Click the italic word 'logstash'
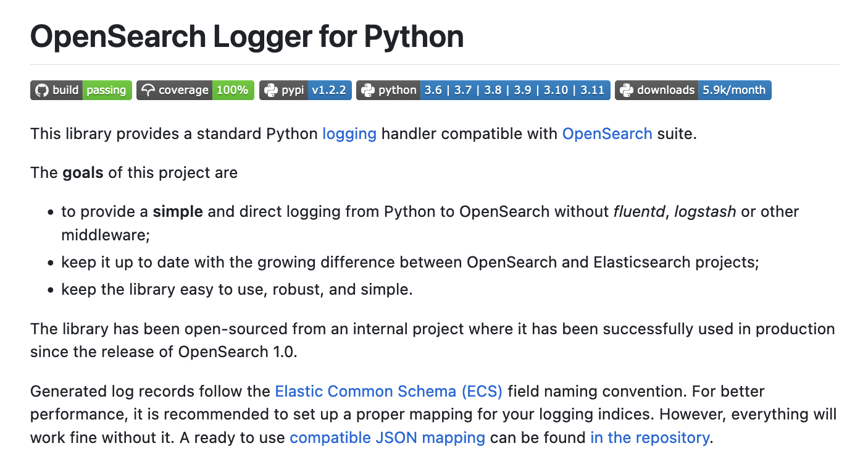 tap(705, 212)
